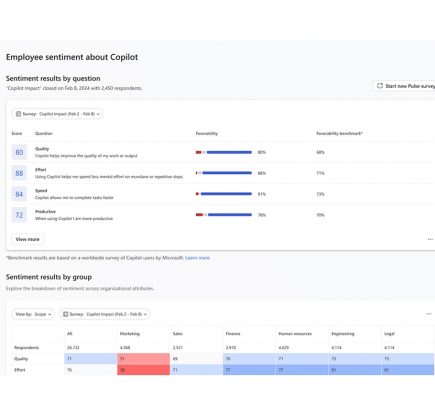The width and height of the screenshot is (435, 415).
Task: Click the 73% benchmark value for Speed
Action: (x=320, y=194)
